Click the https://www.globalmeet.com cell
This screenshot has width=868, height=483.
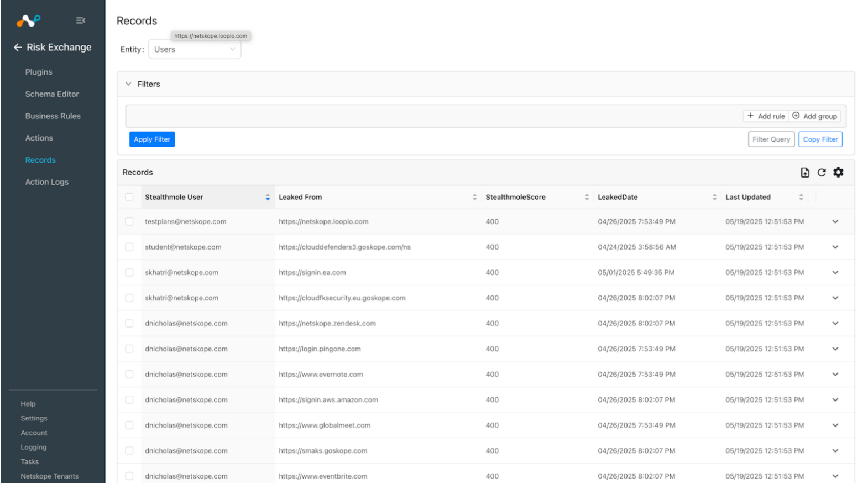[325, 425]
